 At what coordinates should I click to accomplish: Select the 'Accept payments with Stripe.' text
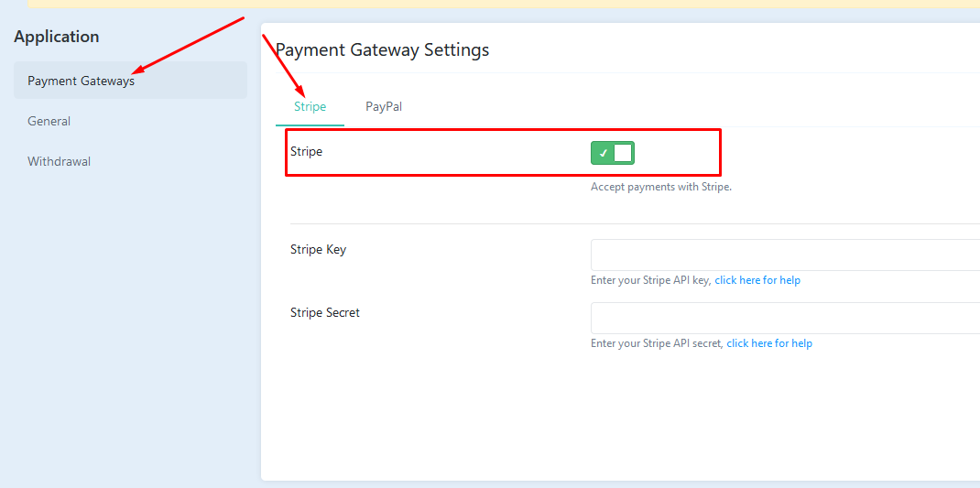click(661, 187)
